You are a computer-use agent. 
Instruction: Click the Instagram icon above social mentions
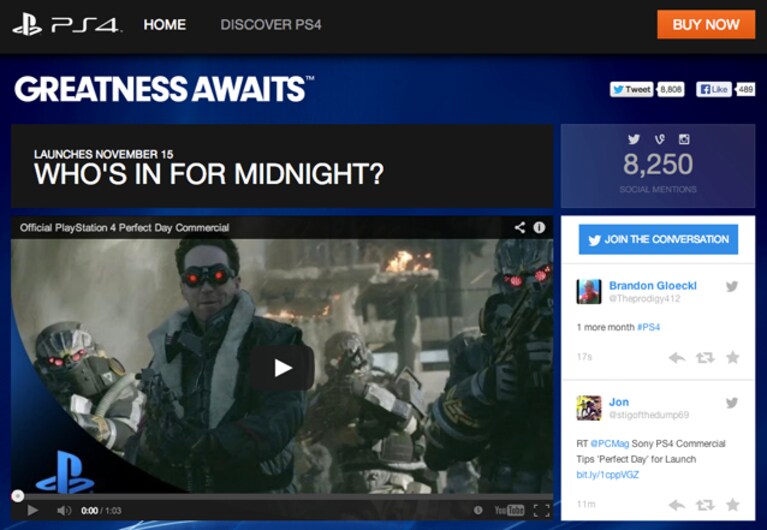point(684,139)
